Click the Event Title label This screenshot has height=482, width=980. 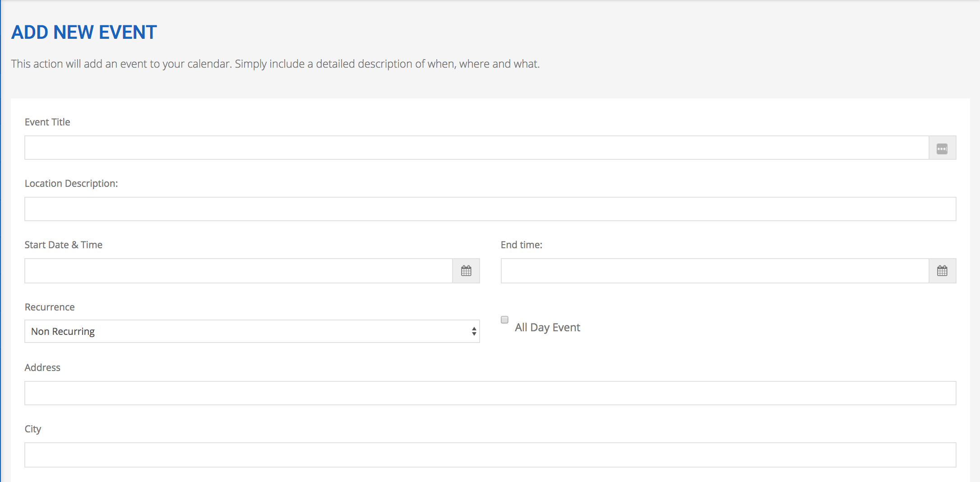47,122
